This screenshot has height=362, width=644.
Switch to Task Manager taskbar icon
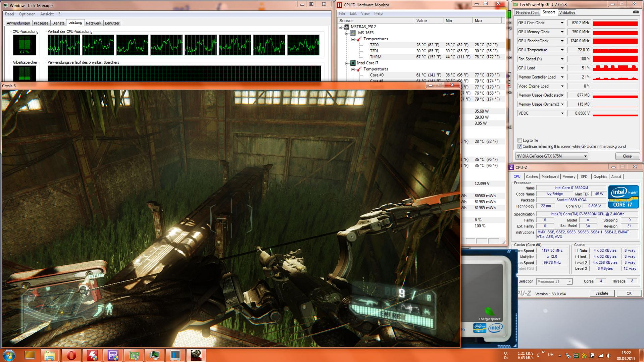(154, 355)
